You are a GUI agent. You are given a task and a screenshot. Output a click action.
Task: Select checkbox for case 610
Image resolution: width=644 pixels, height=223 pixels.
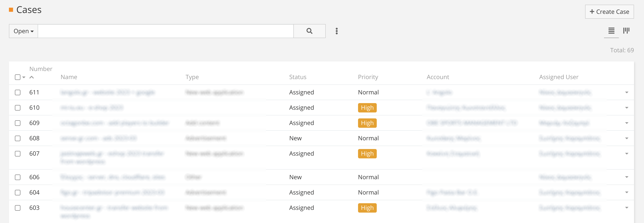17,108
